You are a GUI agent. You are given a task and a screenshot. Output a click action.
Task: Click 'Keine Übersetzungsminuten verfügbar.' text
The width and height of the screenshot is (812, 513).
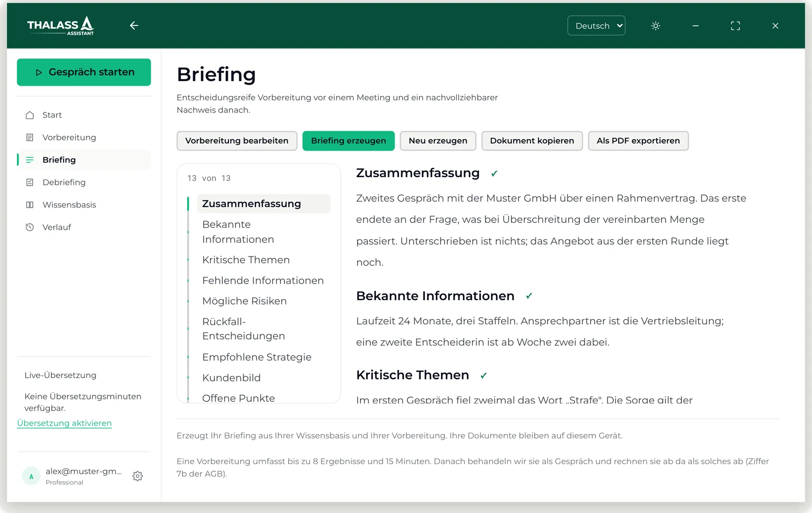click(x=83, y=402)
